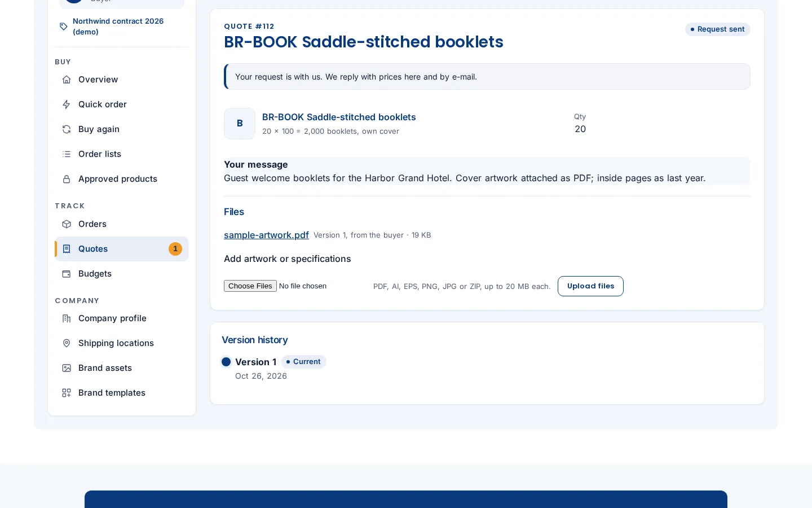The image size is (812, 508).
Task: Open the Quotes section
Action: click(122, 249)
